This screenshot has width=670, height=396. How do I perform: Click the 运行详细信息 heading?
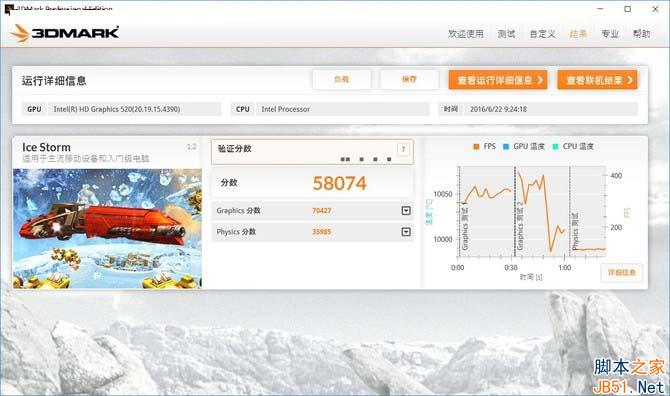click(54, 81)
